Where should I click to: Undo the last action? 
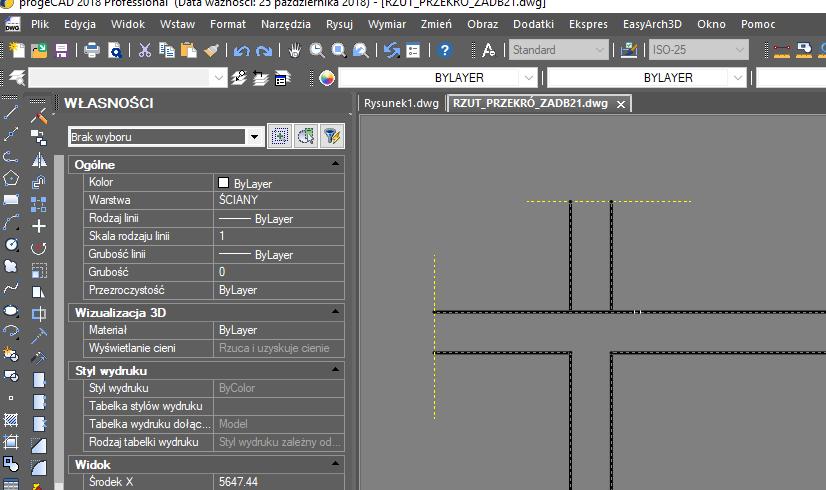(241, 51)
